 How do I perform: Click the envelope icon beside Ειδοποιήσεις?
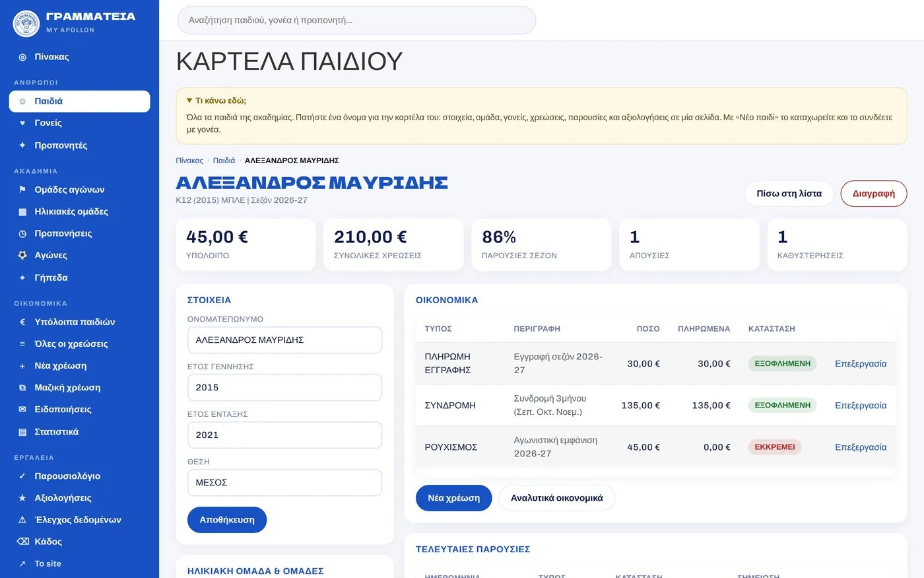coord(22,410)
